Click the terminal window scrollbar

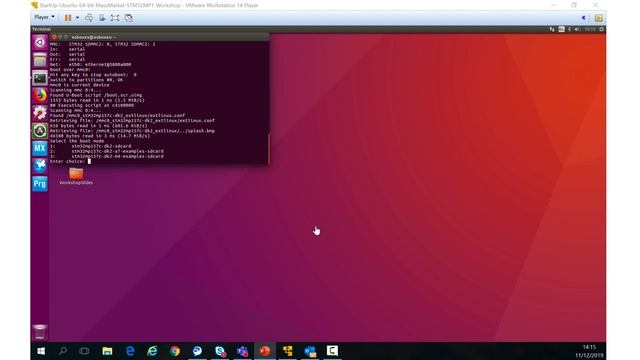click(269, 149)
